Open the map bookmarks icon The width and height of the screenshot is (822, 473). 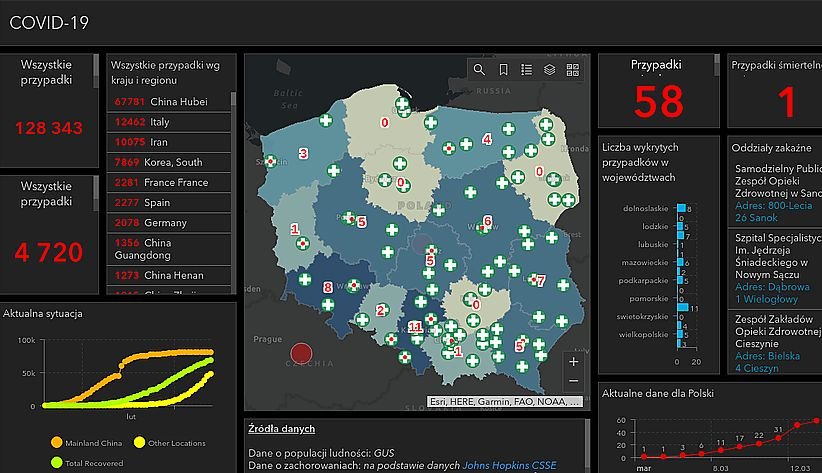[x=503, y=70]
